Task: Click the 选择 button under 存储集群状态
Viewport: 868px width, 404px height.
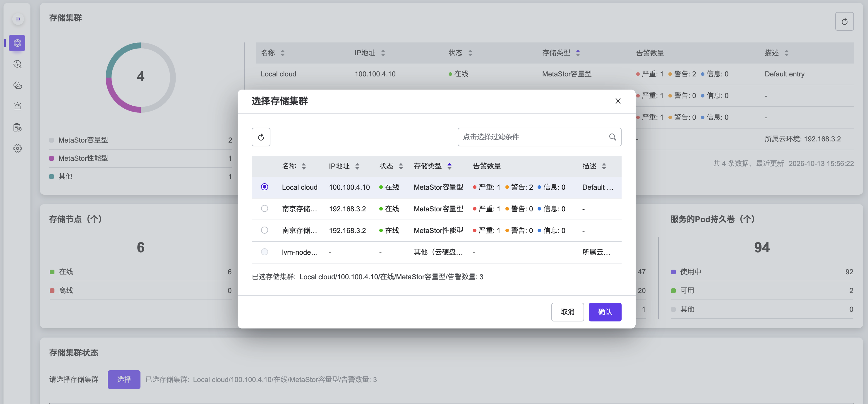Action: point(124,380)
